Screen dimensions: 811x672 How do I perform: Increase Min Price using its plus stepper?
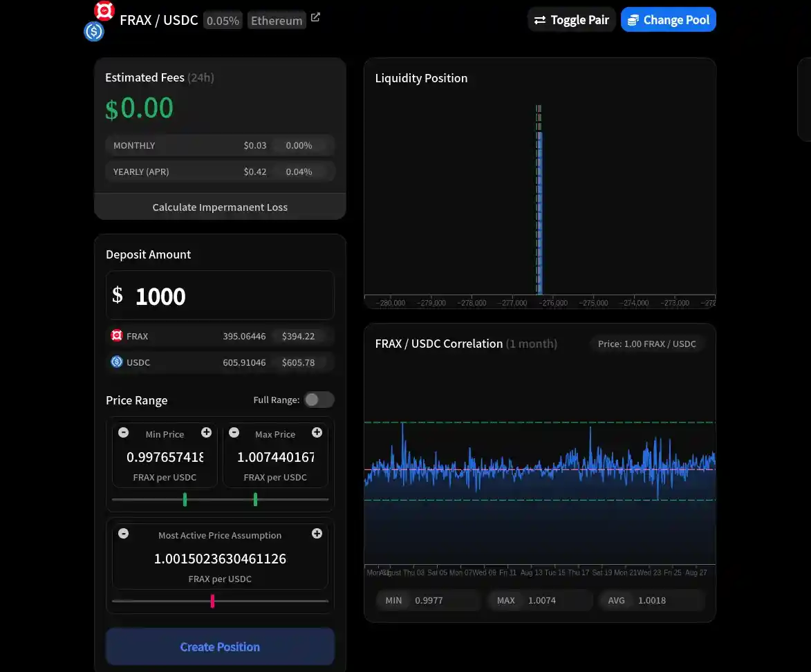click(206, 433)
